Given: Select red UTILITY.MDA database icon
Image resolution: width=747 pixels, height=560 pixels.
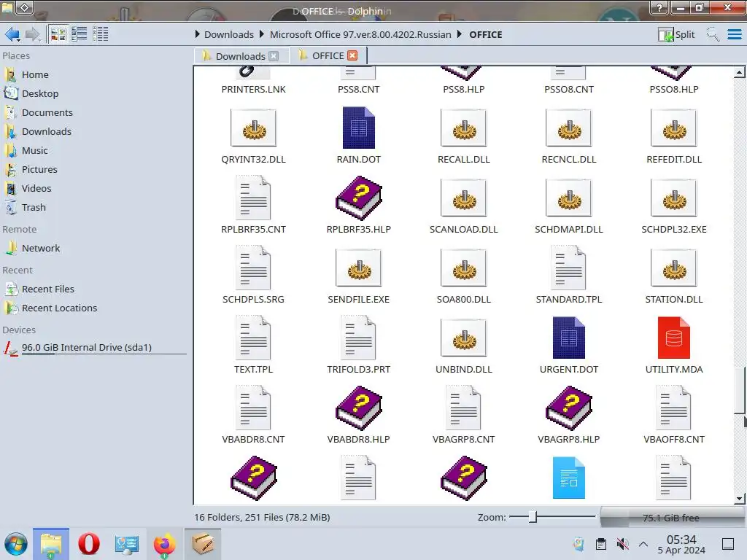Looking at the screenshot, I should [674, 338].
